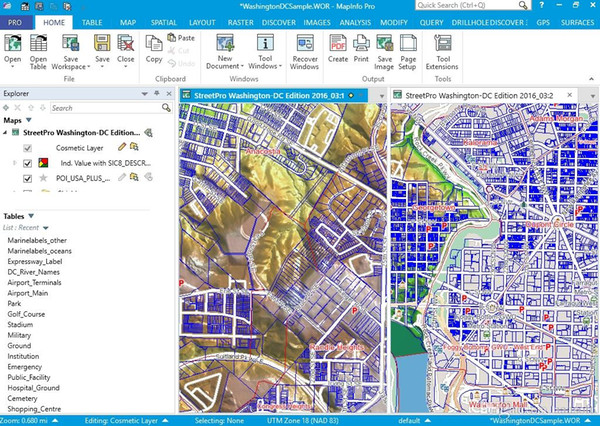The height and width of the screenshot is (426, 600).
Task: Click the Explorer search magnifier icon
Action: (x=166, y=108)
